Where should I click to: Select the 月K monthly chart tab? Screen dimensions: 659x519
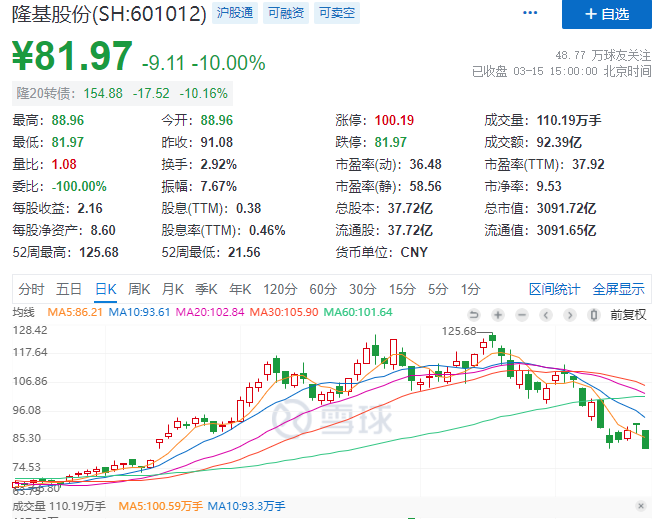173,289
